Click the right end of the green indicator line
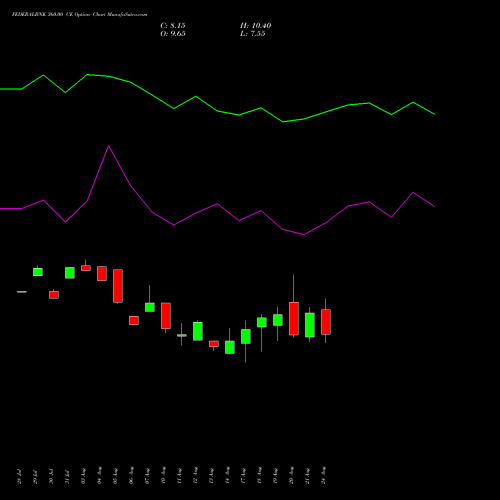The height and width of the screenshot is (500, 500). [x=434, y=114]
